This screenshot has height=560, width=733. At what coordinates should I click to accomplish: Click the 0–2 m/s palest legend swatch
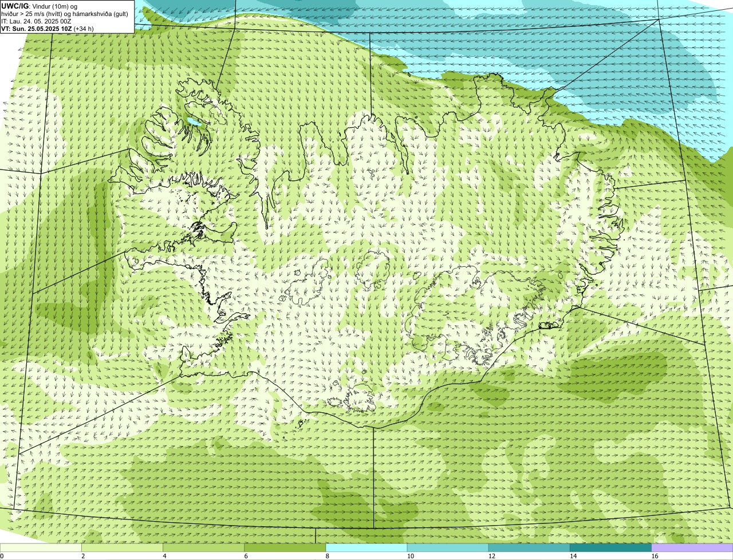pos(41,547)
